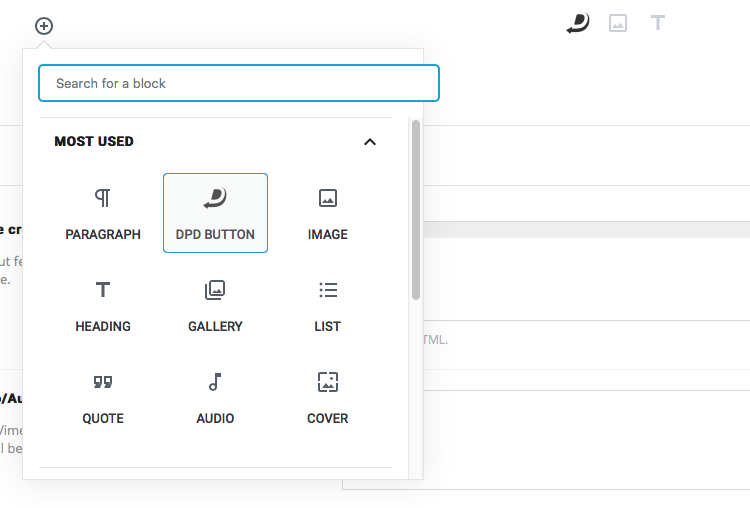Image resolution: width=750 pixels, height=508 pixels.
Task: Insert a Cover block
Action: pyautogui.click(x=328, y=397)
